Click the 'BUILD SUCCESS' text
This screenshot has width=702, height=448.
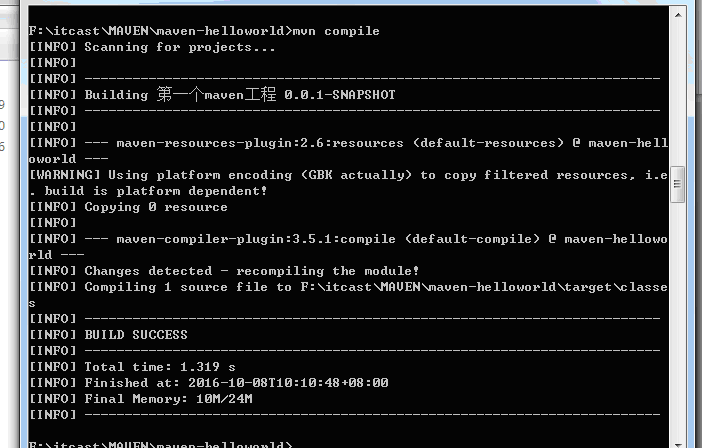click(136, 335)
